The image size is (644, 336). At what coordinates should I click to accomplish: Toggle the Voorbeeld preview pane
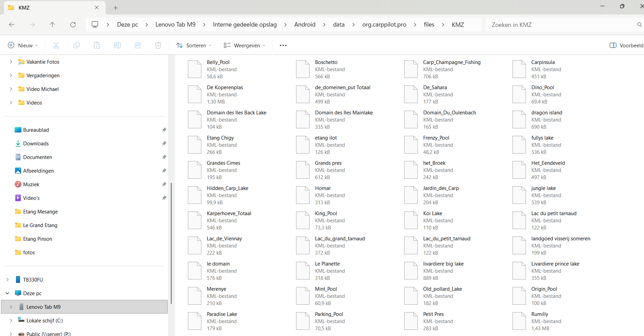(626, 45)
